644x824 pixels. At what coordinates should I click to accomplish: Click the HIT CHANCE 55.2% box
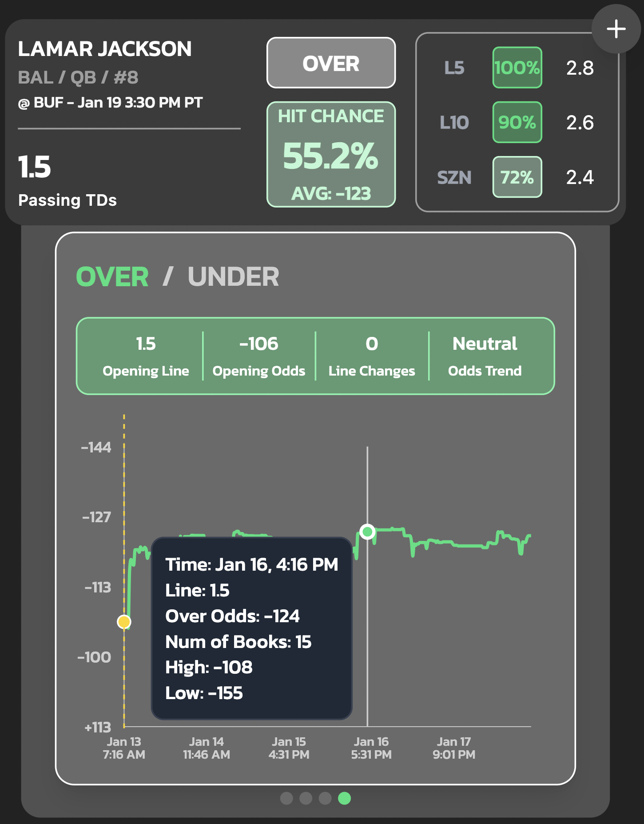tap(331, 154)
